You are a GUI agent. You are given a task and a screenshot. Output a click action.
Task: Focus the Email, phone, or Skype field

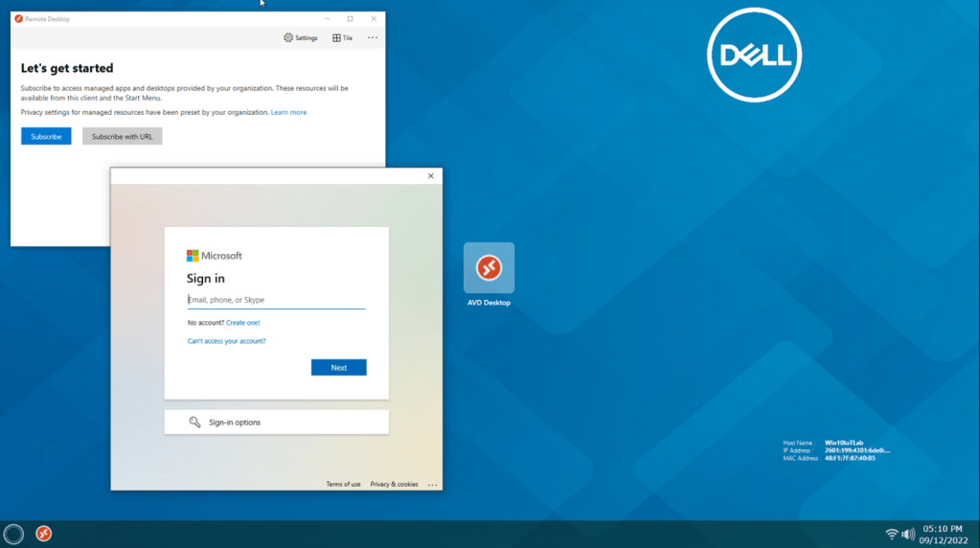click(x=276, y=300)
